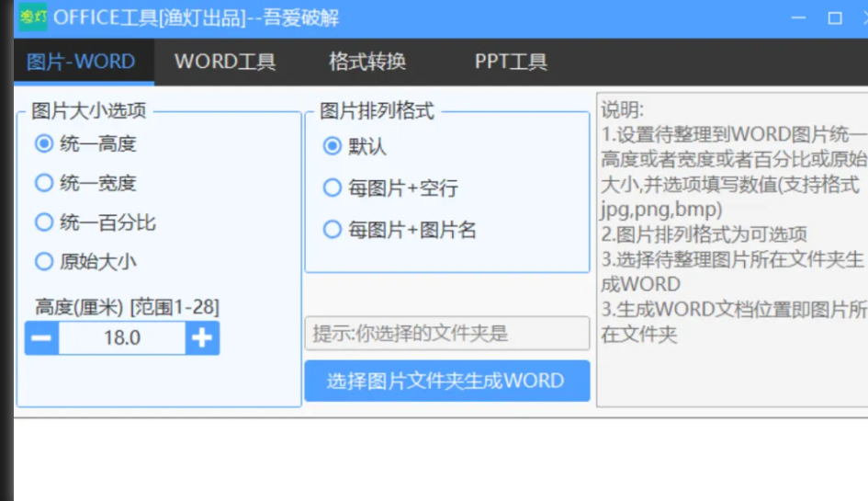This screenshot has height=501, width=868.
Task: Open the PPT工具 tab
Action: pyautogui.click(x=511, y=62)
